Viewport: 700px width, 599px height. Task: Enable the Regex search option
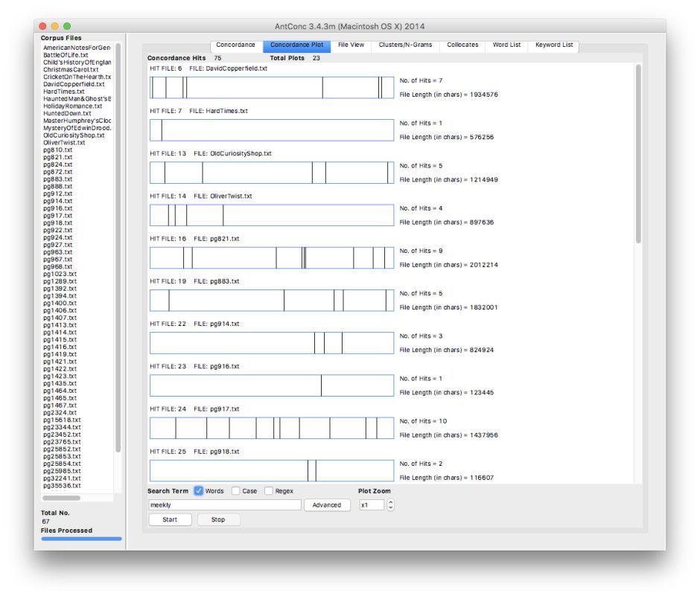click(268, 491)
